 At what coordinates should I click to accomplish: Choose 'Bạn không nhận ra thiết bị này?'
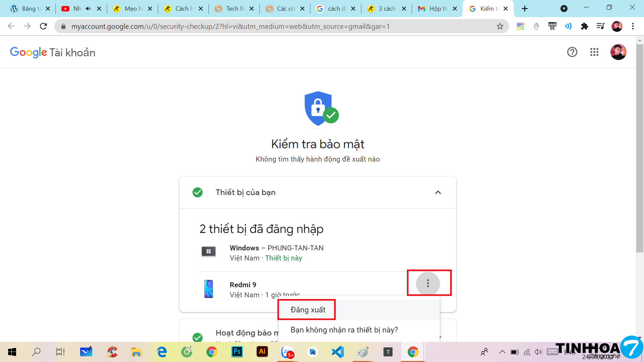coord(344,330)
